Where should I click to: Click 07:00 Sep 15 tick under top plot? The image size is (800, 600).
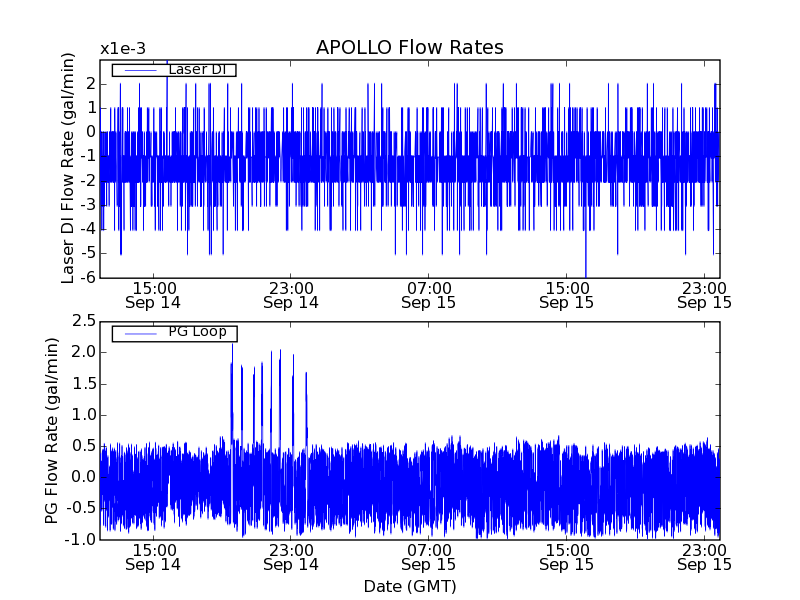(x=429, y=294)
